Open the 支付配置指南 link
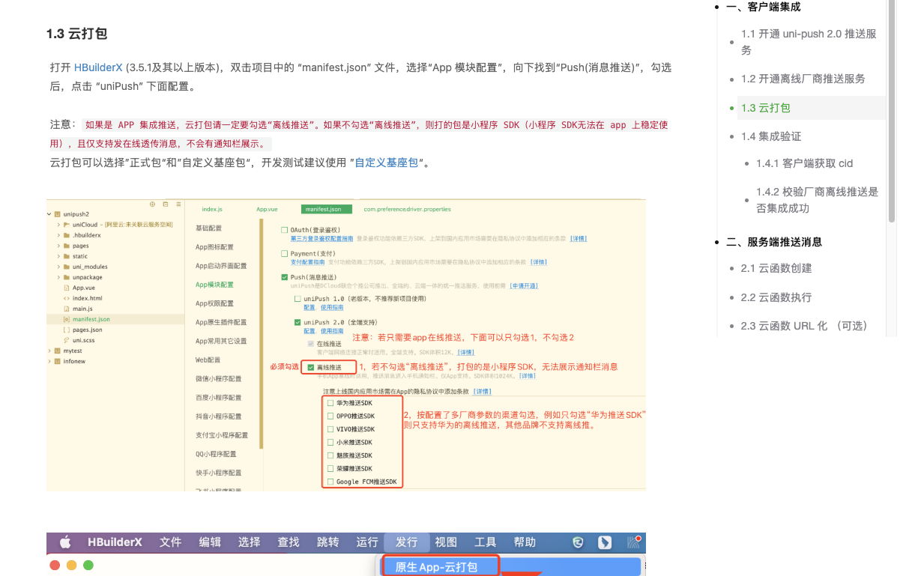 [308, 262]
